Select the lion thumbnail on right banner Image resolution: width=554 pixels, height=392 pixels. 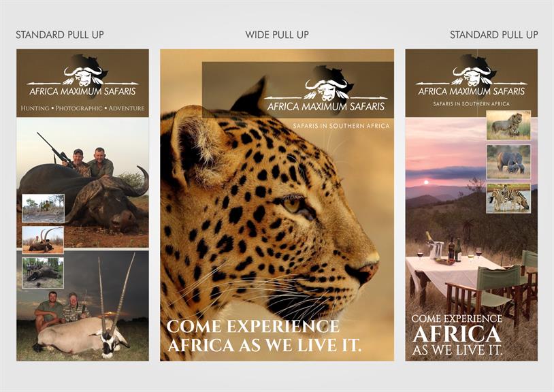tap(508, 125)
